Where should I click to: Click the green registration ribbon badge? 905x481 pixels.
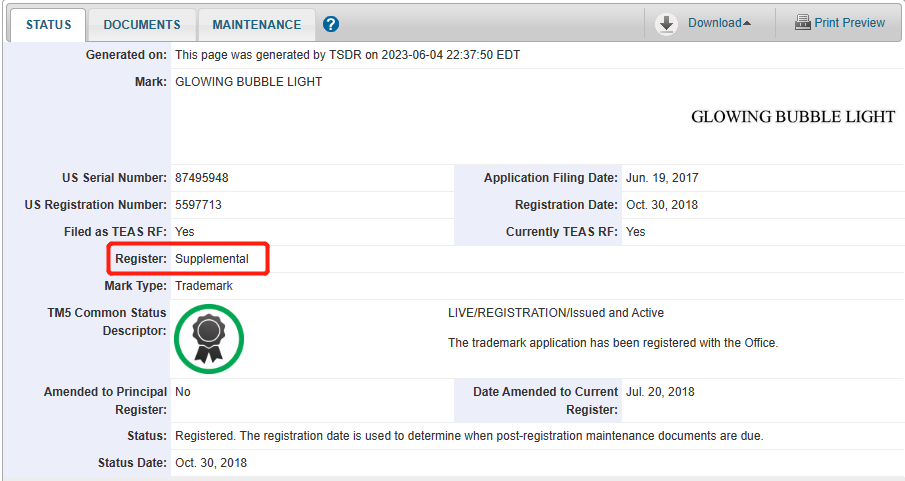point(209,339)
